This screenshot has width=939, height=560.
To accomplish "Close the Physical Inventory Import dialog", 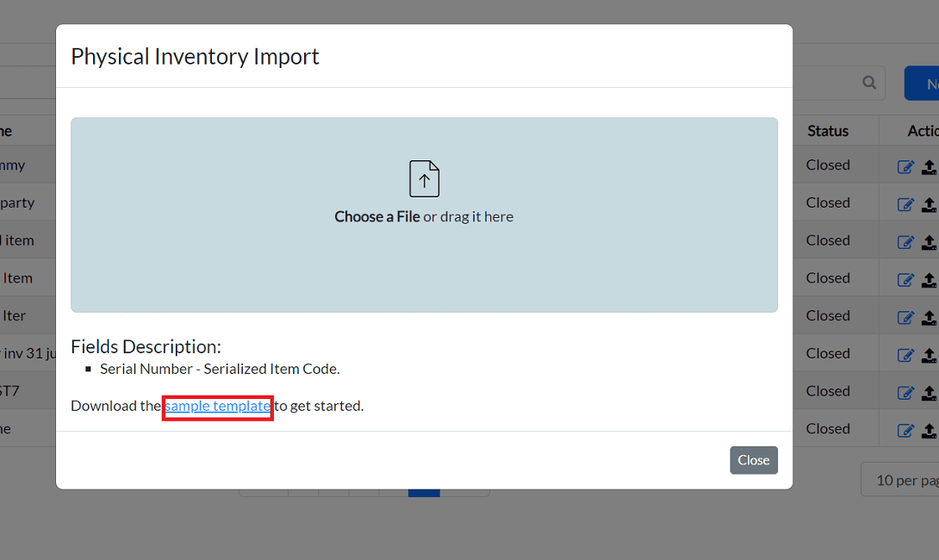I will tap(753, 460).
